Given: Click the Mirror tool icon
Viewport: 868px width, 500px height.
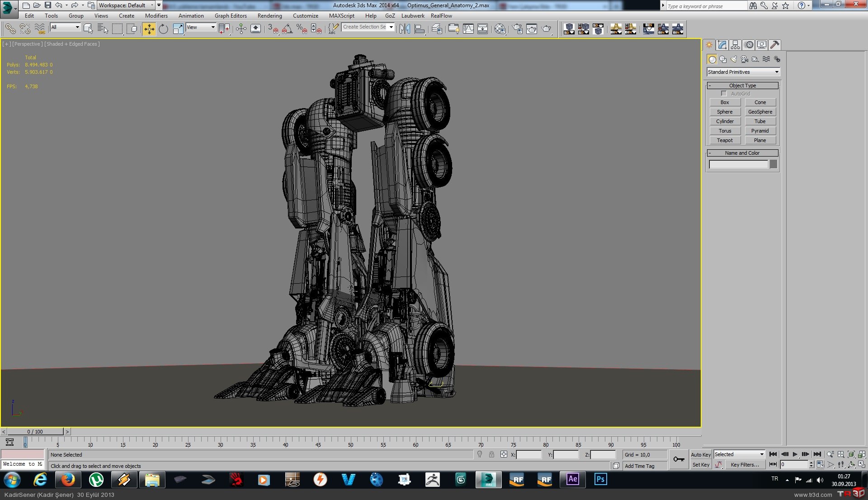Looking at the screenshot, I should coord(405,29).
